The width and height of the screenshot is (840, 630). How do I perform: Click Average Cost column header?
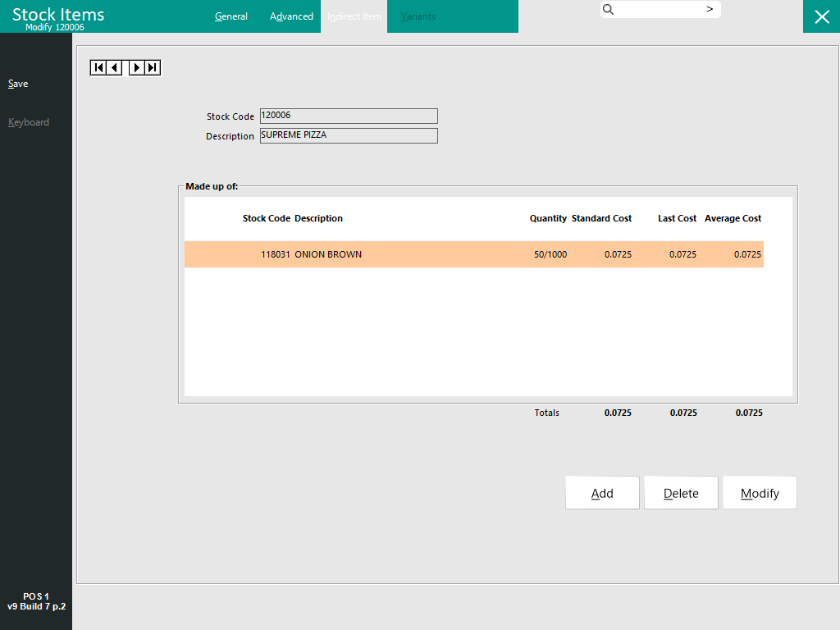(733, 218)
